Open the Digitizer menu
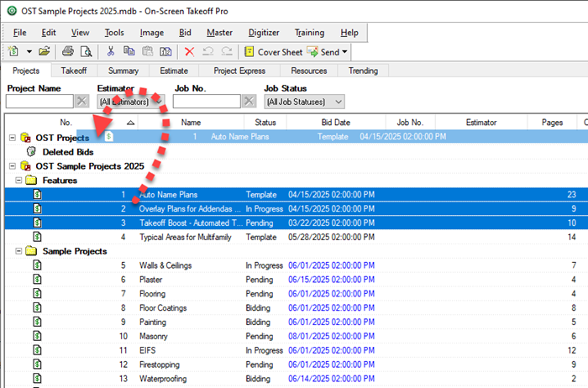This screenshot has height=388, width=588. (264, 33)
